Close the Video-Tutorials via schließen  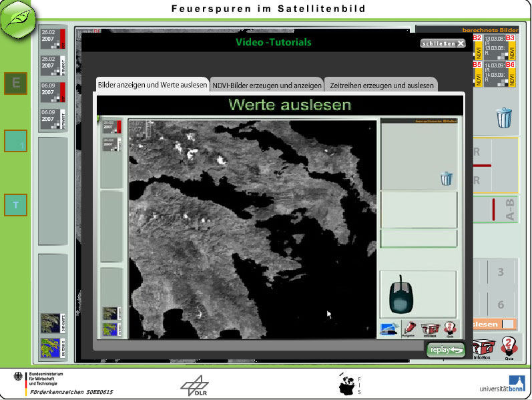tap(443, 43)
